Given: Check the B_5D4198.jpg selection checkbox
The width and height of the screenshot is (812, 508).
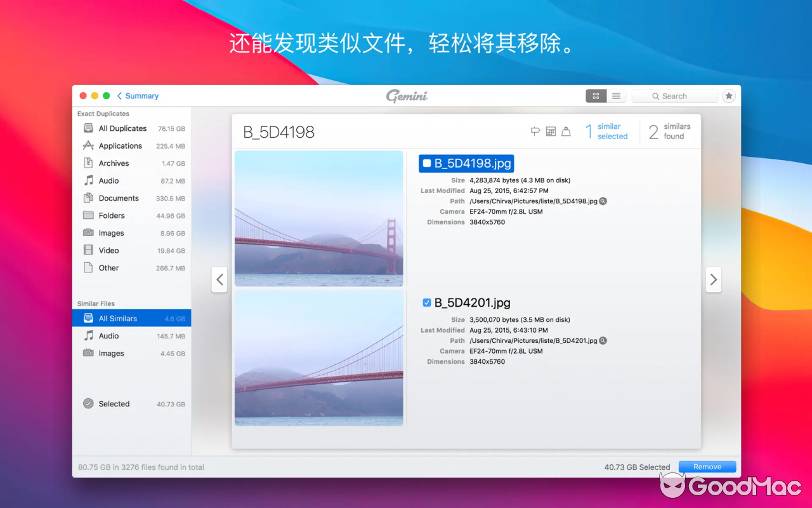Looking at the screenshot, I should click(427, 163).
